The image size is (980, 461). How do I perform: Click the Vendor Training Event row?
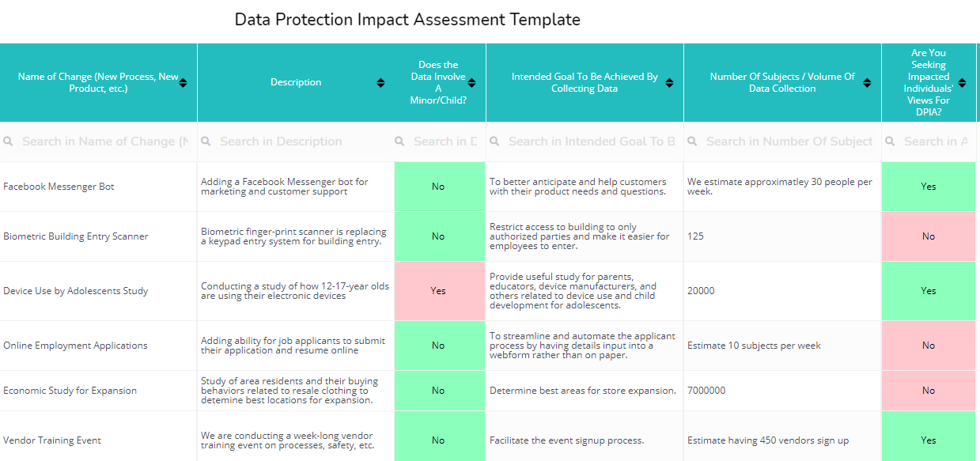click(x=52, y=440)
